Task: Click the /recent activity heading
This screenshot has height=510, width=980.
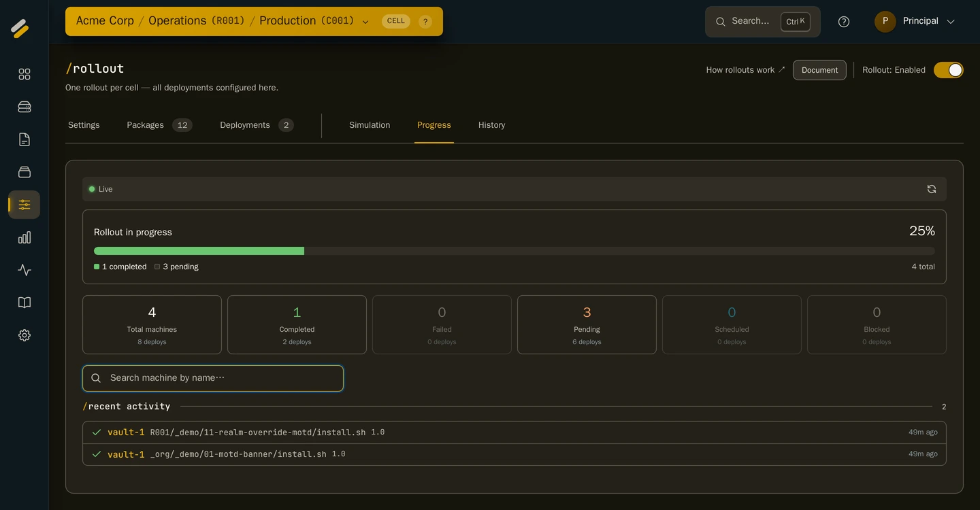Action: pyautogui.click(x=127, y=407)
